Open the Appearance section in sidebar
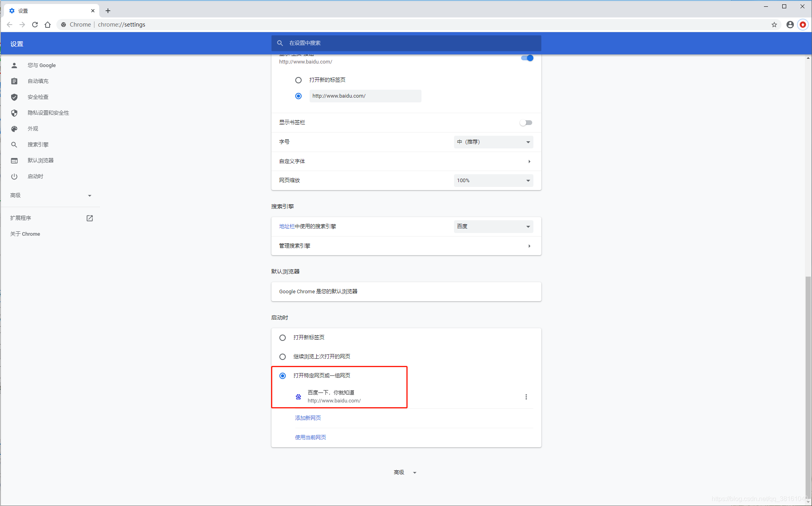Image resolution: width=812 pixels, height=506 pixels. click(33, 129)
